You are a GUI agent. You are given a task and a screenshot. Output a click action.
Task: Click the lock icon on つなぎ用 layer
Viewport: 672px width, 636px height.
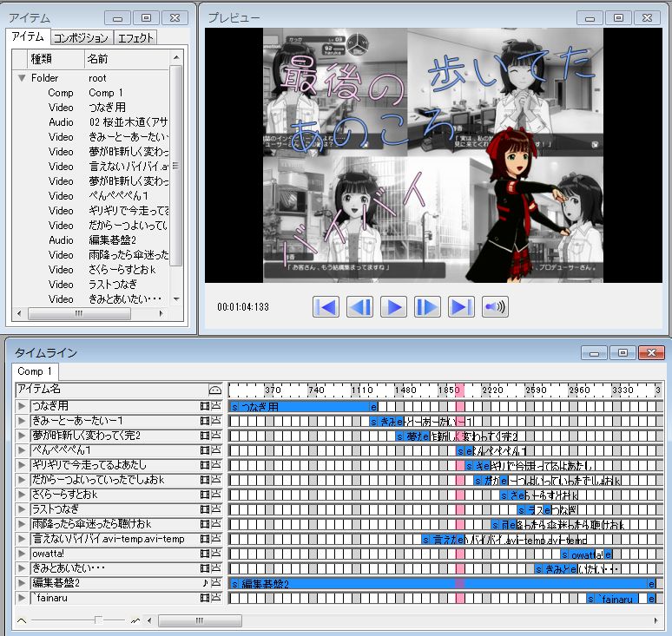pyautogui.click(x=216, y=406)
